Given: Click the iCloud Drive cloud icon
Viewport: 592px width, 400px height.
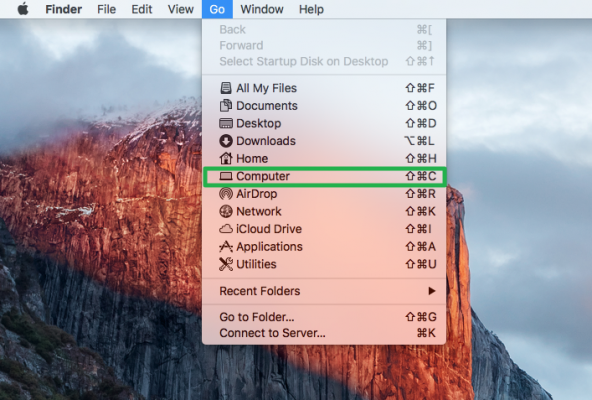Looking at the screenshot, I should (x=226, y=229).
